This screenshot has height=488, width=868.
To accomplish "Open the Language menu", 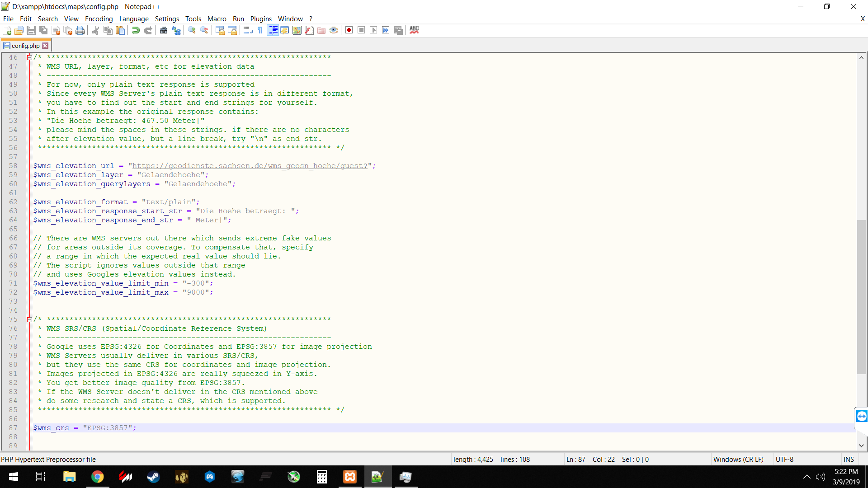I will point(134,19).
